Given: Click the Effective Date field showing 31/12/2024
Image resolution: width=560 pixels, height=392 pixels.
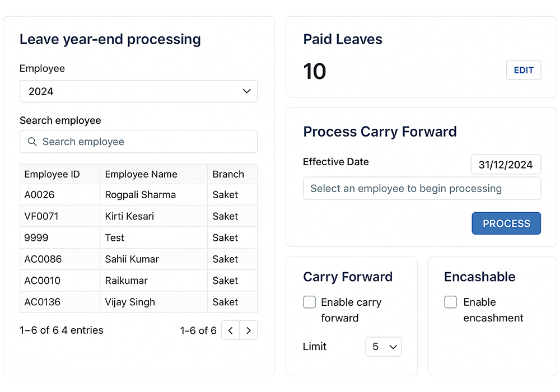Looking at the screenshot, I should [x=506, y=165].
